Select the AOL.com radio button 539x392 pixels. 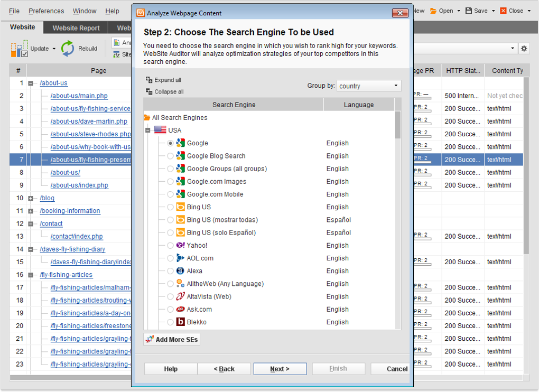point(170,258)
